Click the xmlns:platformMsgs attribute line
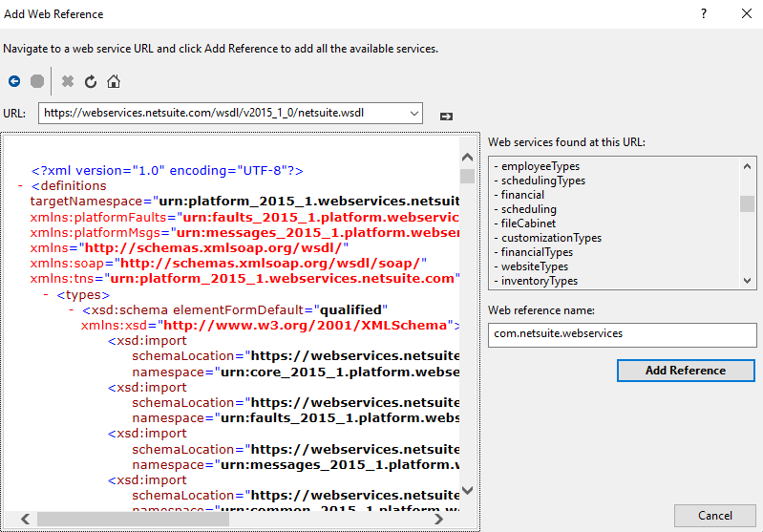 tap(244, 233)
